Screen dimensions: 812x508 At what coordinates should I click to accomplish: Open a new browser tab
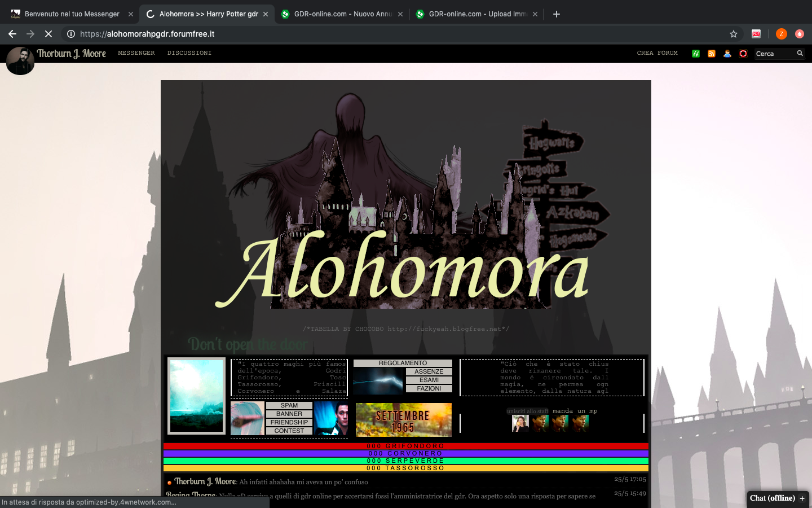557,14
